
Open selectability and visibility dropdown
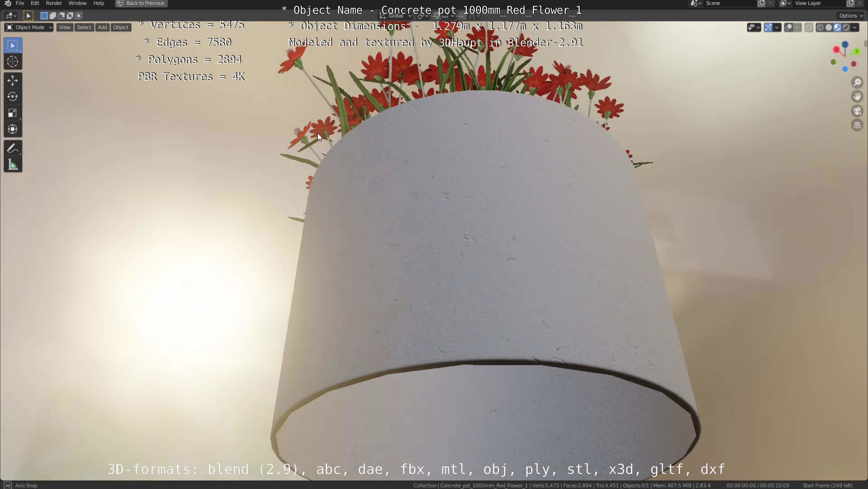[754, 28]
